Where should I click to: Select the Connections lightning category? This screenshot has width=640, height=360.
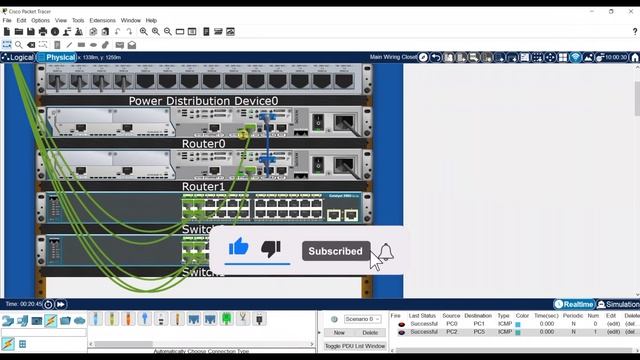(51, 320)
